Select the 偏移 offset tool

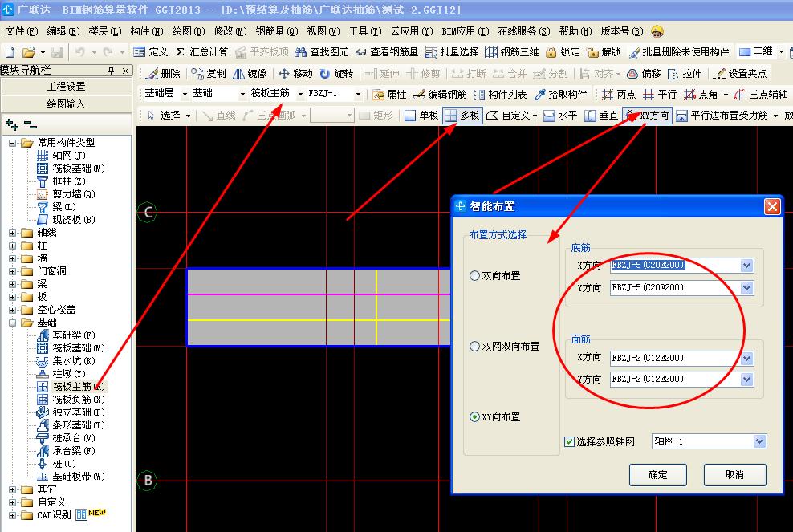[644, 74]
